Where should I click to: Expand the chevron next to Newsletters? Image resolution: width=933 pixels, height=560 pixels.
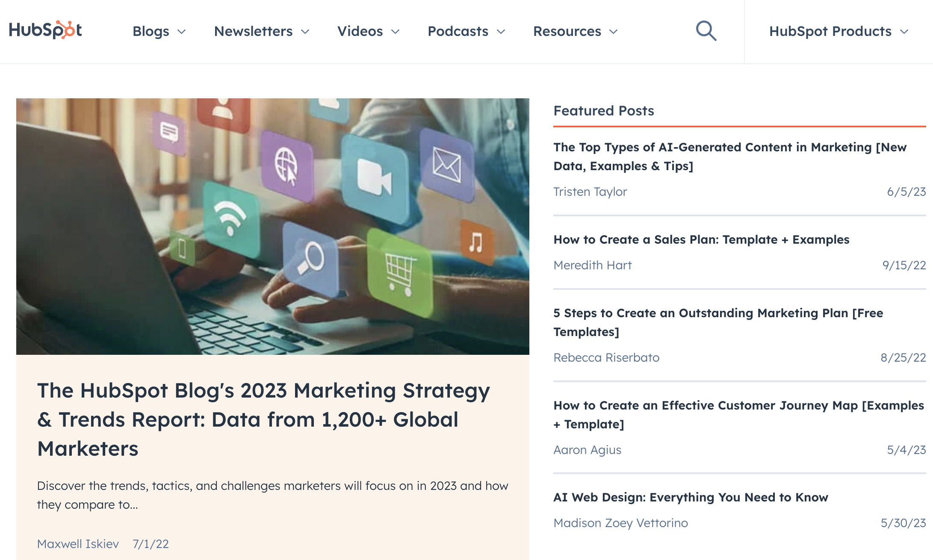[305, 32]
